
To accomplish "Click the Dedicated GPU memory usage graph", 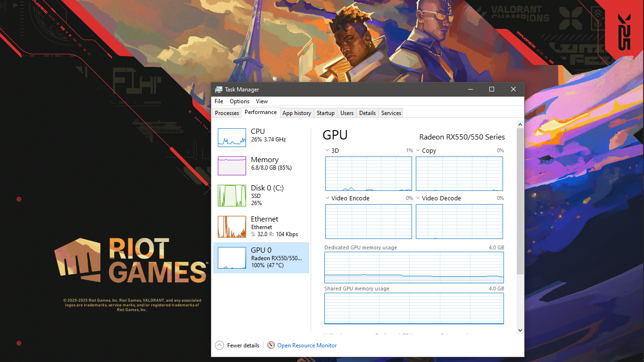I will pos(414,267).
